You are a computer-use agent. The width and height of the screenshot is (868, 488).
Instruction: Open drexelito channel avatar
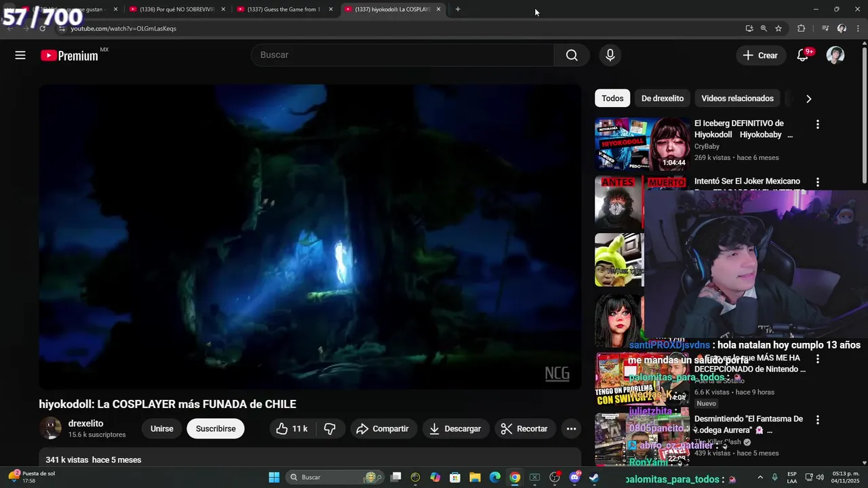(50, 428)
